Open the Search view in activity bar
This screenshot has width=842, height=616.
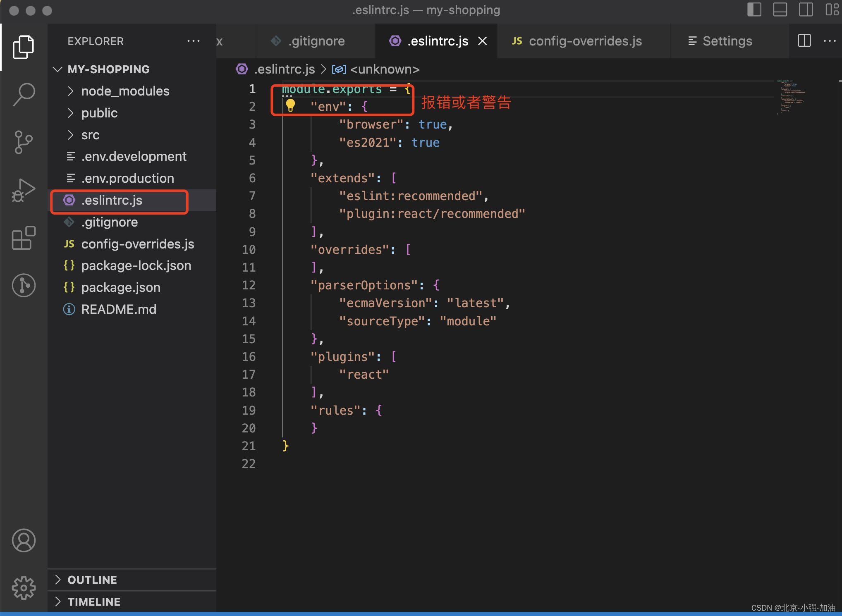coord(24,94)
